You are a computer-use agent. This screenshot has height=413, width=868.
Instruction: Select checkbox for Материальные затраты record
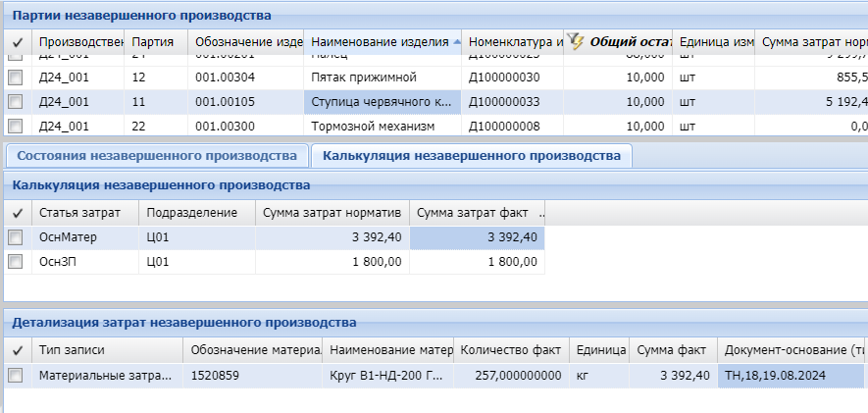click(15, 376)
